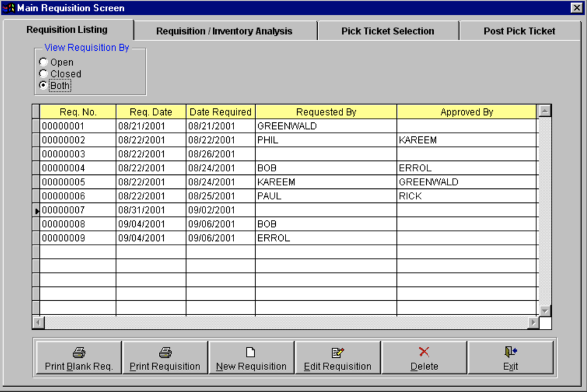The image size is (587, 392).
Task: Select the Closed radio button
Action: coord(43,73)
